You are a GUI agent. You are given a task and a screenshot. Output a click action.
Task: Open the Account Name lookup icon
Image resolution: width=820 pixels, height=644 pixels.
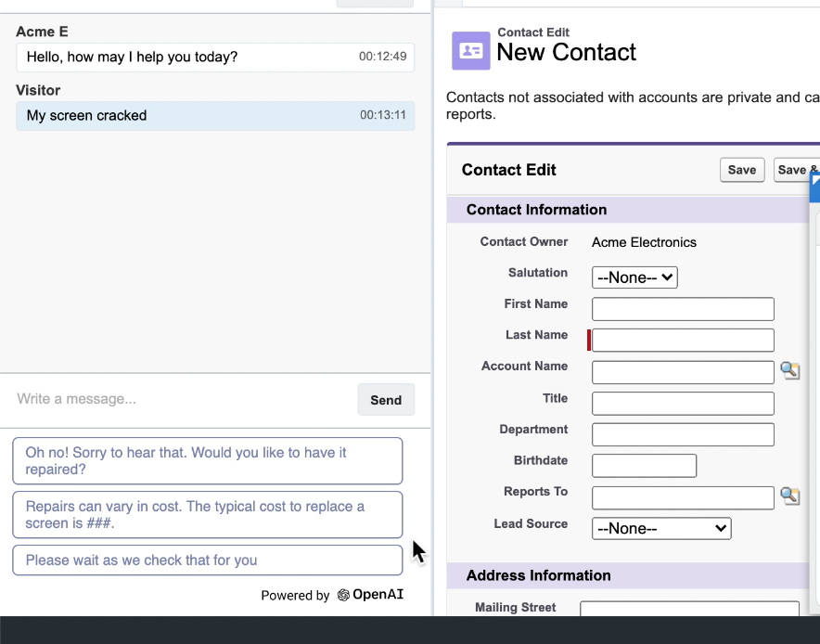pos(789,370)
